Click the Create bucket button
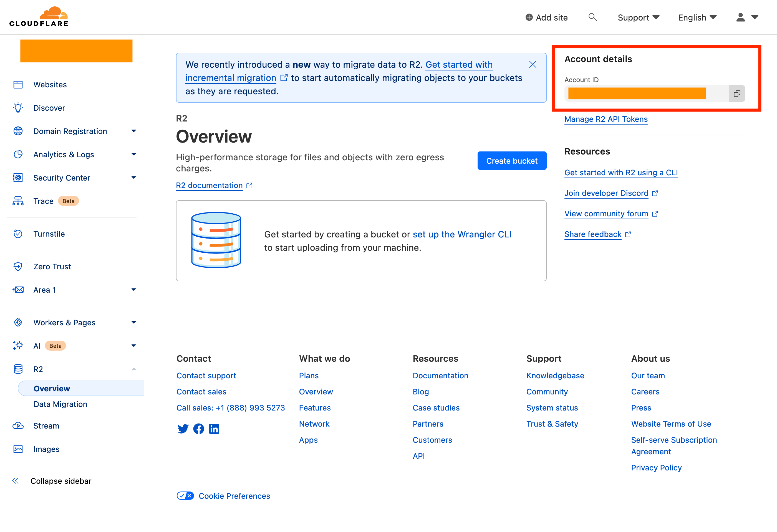 tap(511, 161)
